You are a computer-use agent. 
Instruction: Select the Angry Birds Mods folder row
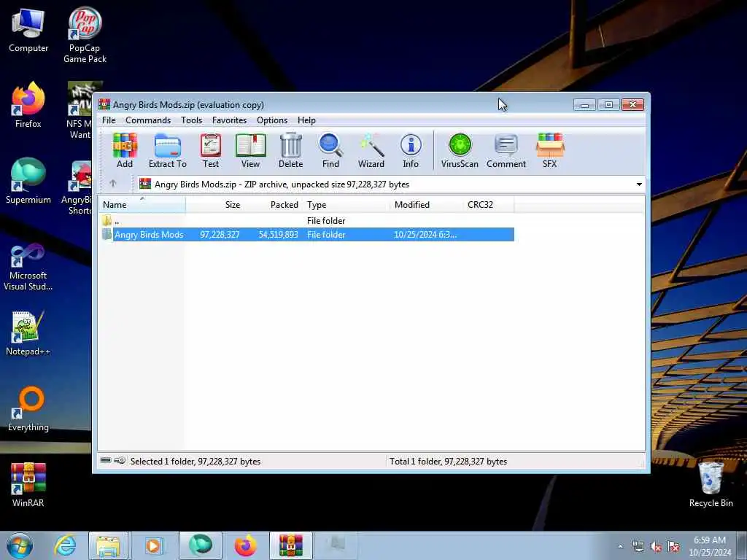pyautogui.click(x=307, y=234)
